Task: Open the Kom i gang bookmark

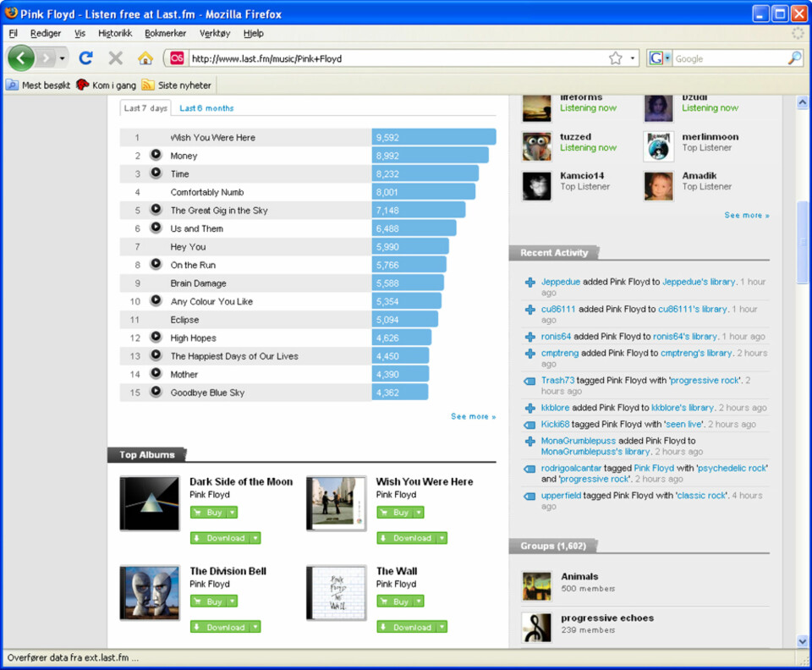Action: point(107,85)
